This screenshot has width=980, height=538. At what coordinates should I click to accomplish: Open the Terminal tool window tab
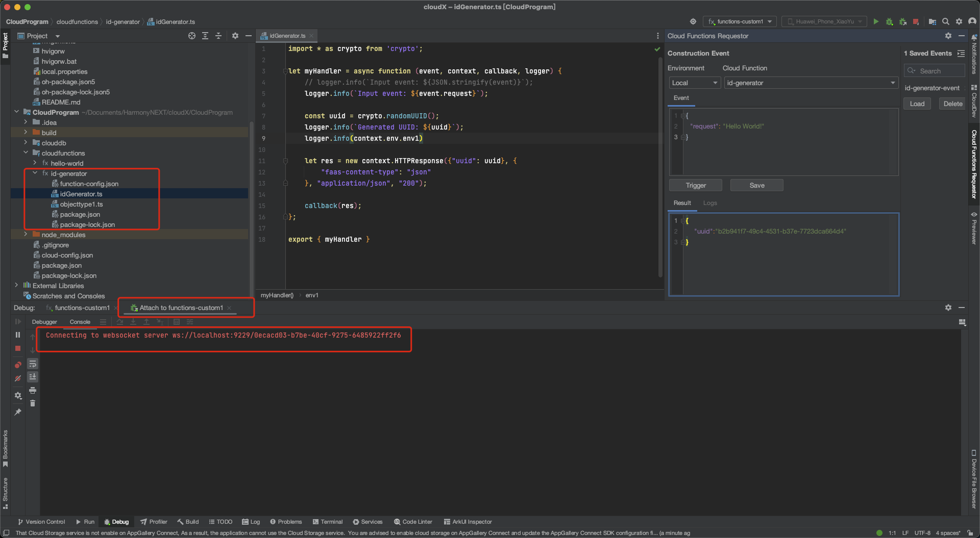tap(327, 522)
